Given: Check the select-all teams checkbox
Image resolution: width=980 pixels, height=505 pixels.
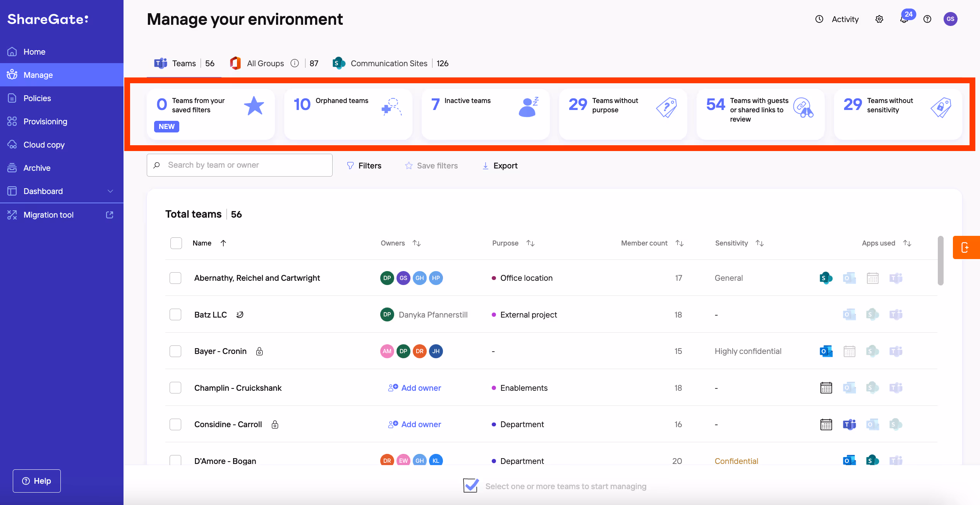Looking at the screenshot, I should click(x=176, y=243).
